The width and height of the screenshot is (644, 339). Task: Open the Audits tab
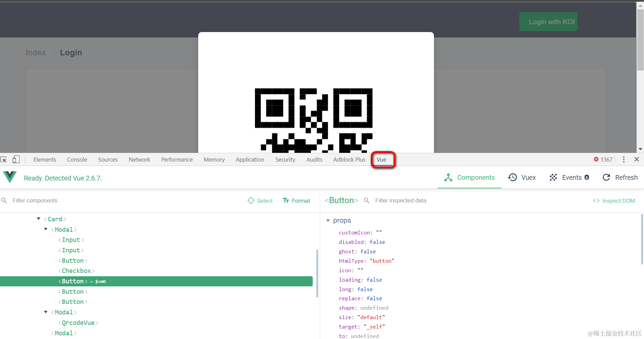coord(314,160)
